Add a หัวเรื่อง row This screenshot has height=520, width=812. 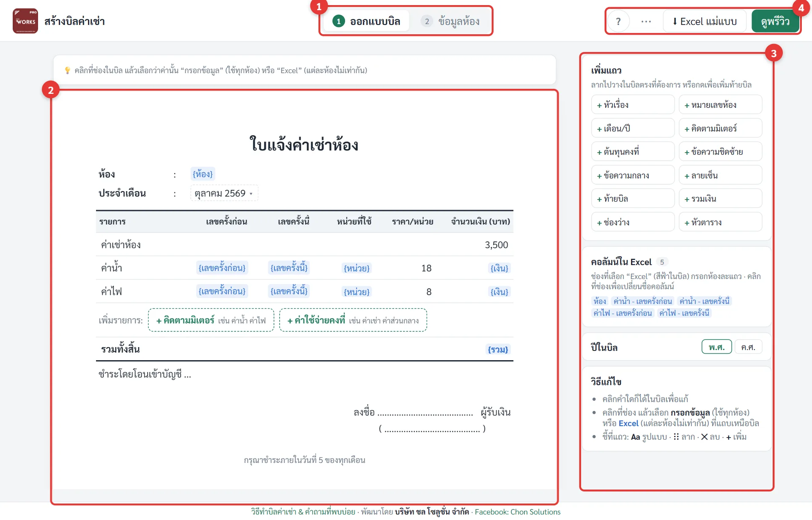(633, 105)
